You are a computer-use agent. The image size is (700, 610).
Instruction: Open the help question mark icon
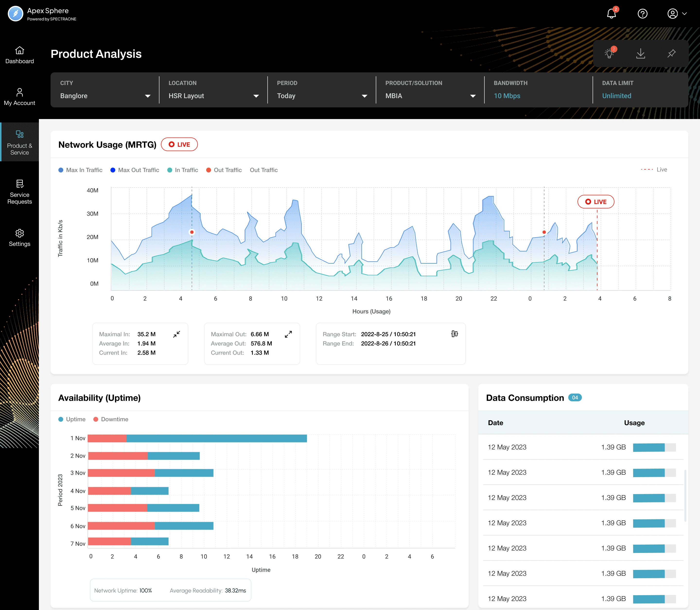coord(642,14)
